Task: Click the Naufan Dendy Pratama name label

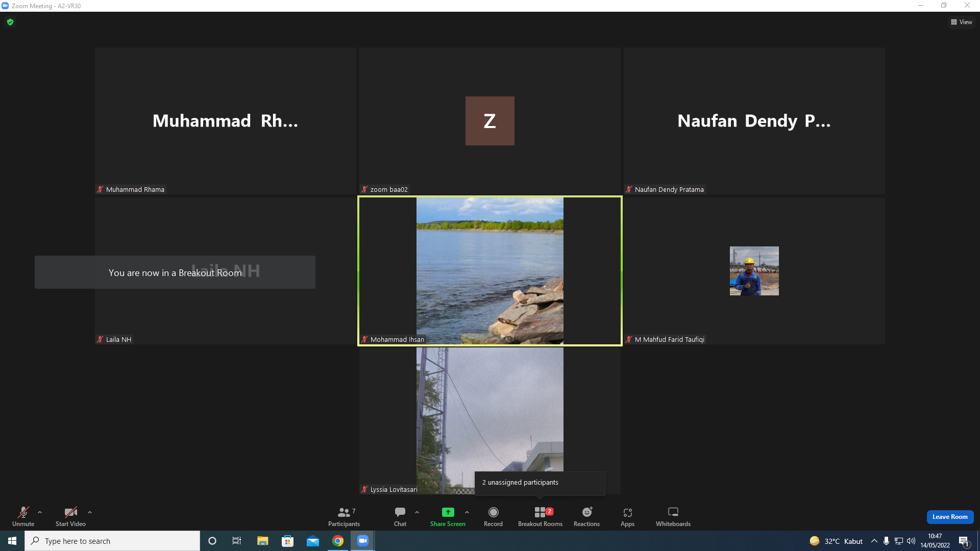Action: tap(669, 189)
